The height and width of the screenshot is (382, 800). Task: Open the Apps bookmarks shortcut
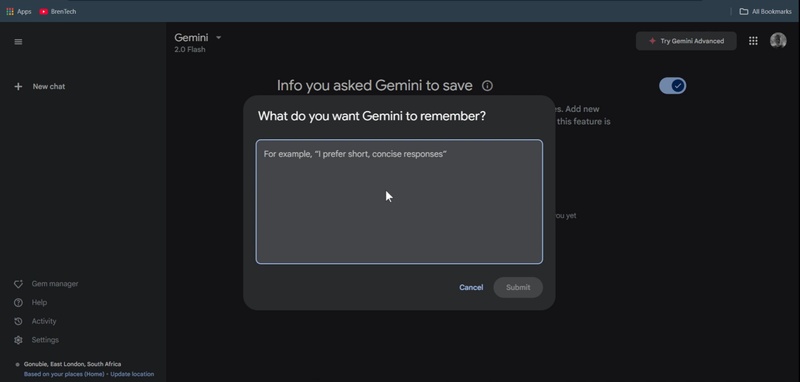pos(19,11)
